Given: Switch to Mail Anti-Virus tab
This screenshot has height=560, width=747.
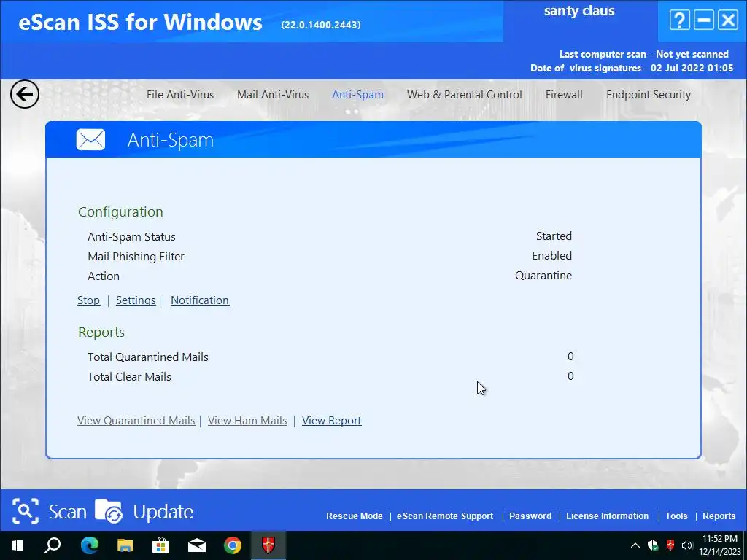Looking at the screenshot, I should 273,95.
